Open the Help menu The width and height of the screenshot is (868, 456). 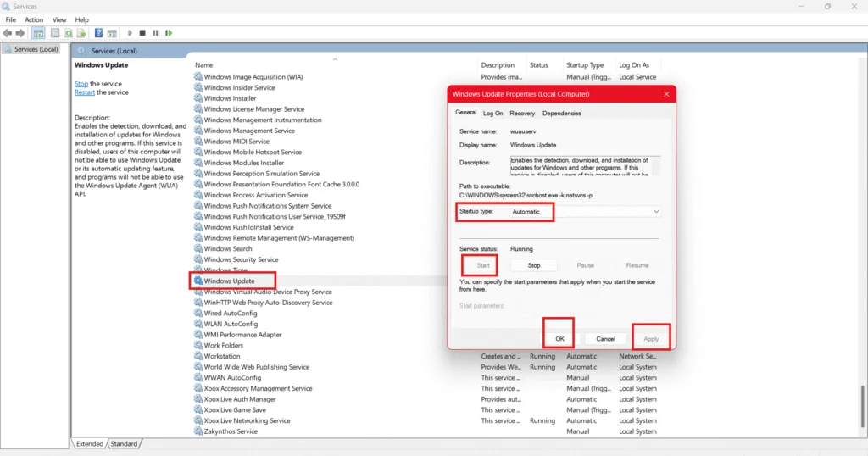82,19
